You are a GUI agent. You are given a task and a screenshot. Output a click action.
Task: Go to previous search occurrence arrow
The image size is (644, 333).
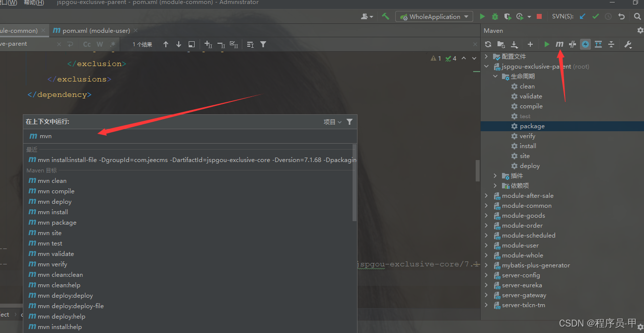pyautogui.click(x=166, y=44)
